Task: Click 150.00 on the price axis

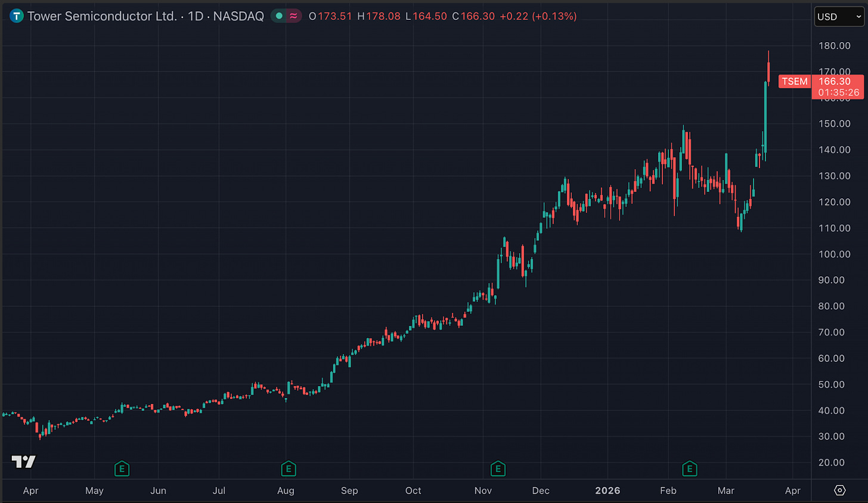Action: pos(835,124)
